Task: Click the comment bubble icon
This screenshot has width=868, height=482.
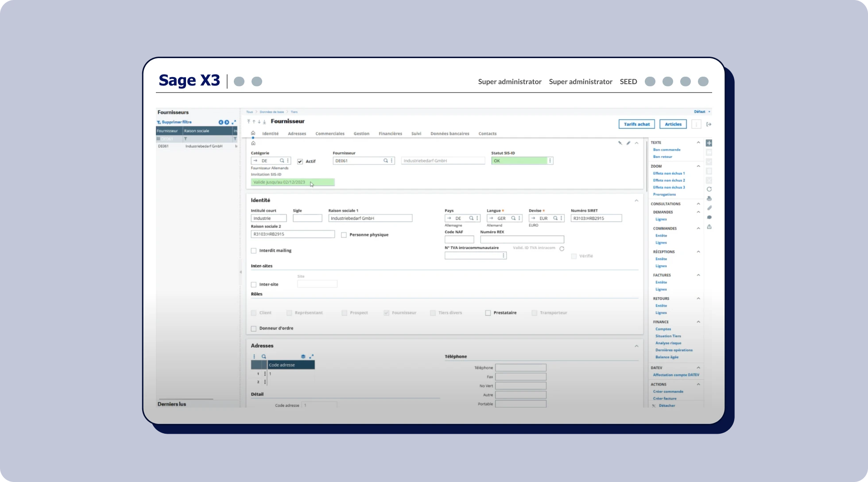Action: 709,217
